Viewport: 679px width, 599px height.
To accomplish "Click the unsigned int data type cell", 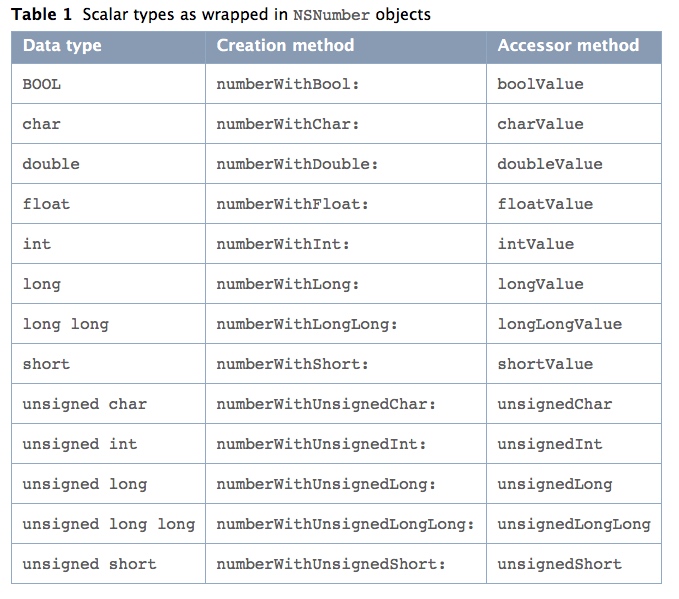I will point(108,444).
